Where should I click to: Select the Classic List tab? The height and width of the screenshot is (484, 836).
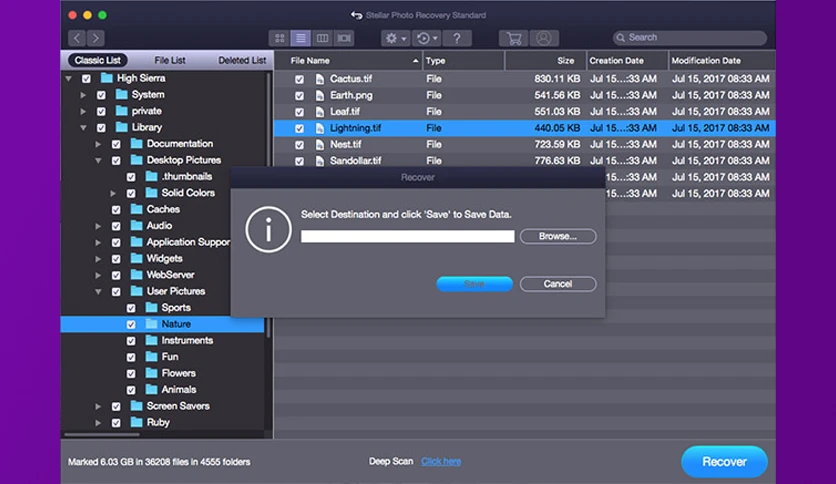(98, 60)
